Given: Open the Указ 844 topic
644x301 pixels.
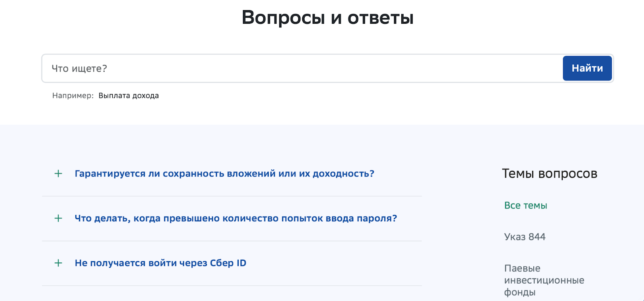Looking at the screenshot, I should 525,237.
